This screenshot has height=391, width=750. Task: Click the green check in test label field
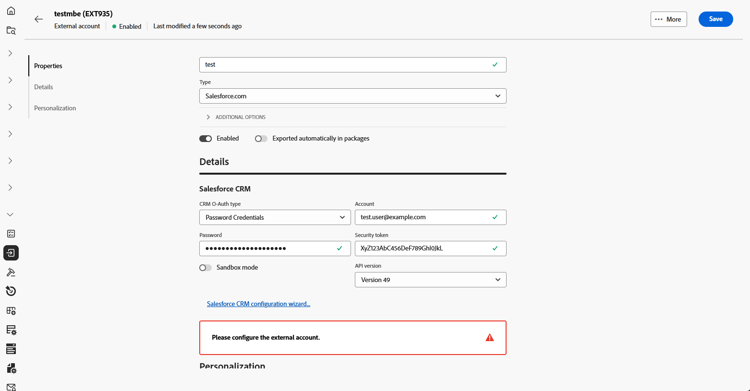pos(495,65)
